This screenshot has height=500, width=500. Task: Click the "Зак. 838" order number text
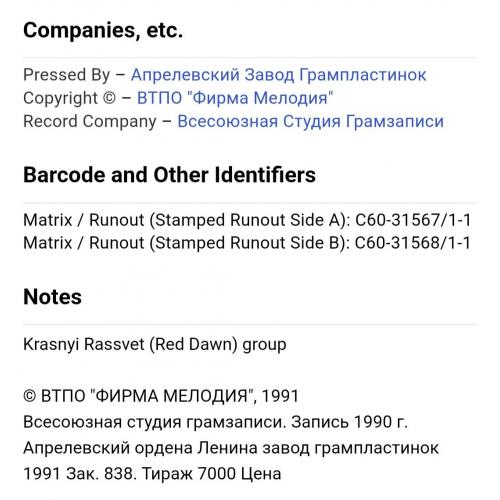coord(101,474)
